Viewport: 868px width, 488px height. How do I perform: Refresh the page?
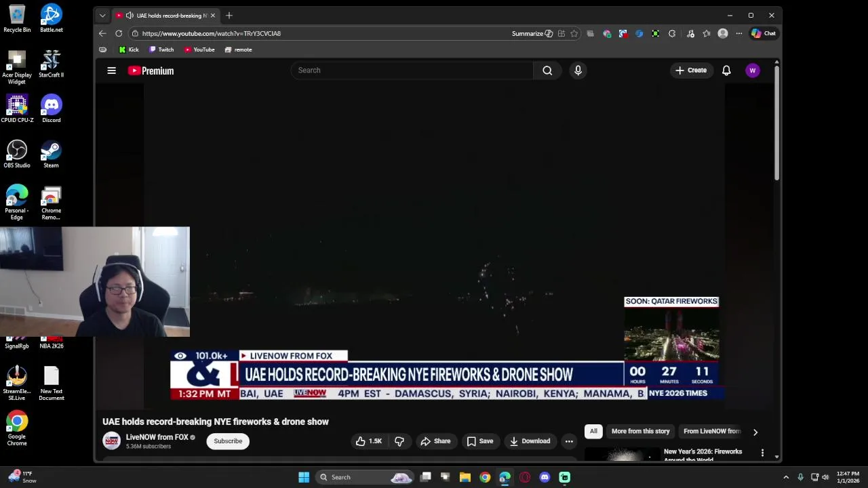(x=119, y=33)
